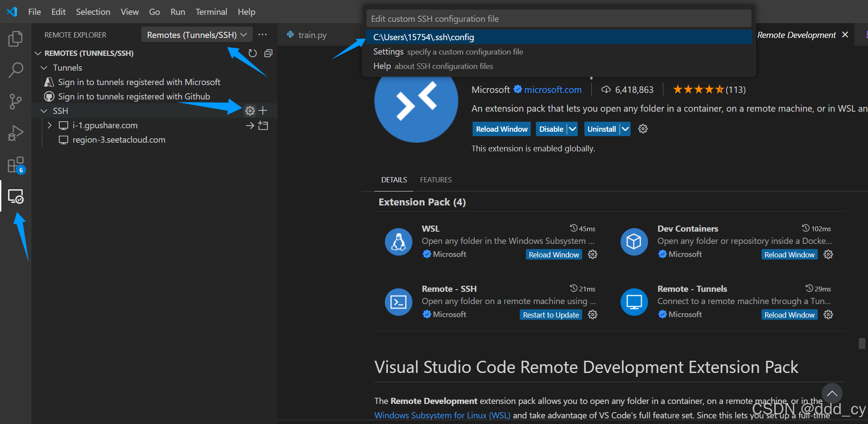Open Remote - SSH extension manage gear
868x424 pixels.
[x=593, y=315]
